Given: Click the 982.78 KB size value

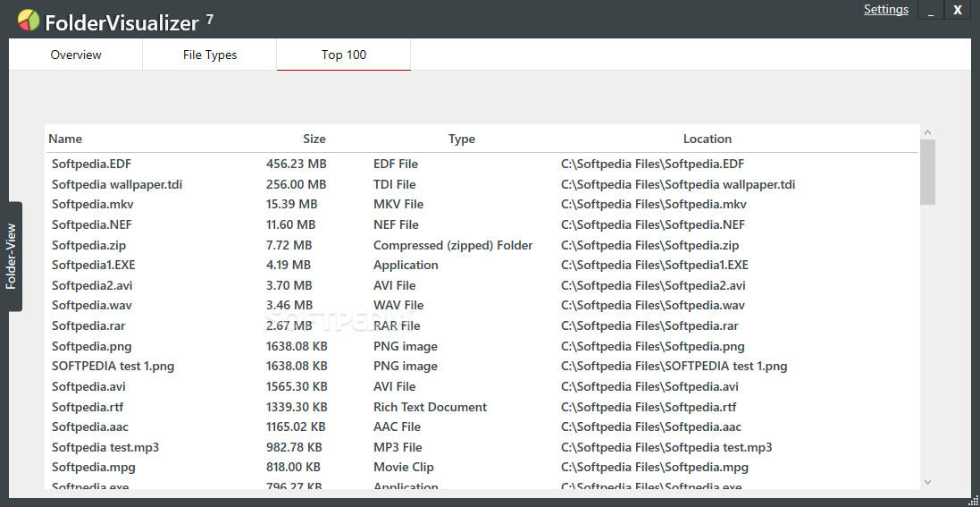Looking at the screenshot, I should [294, 447].
